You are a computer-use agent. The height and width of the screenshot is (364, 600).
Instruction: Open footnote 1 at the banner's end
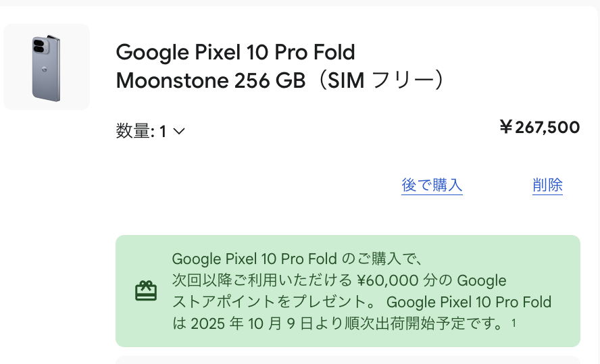coord(514,322)
